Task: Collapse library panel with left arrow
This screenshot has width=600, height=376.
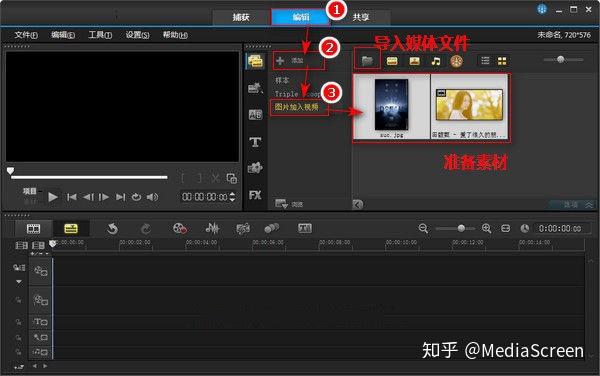Action: tap(357, 205)
